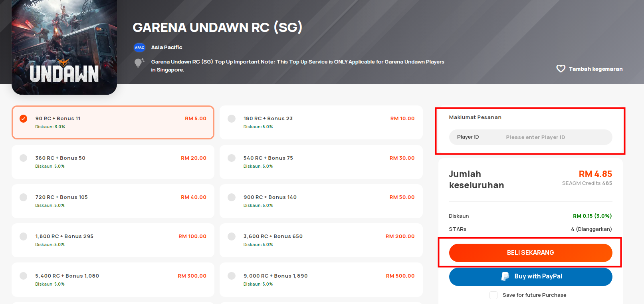Screen dimensions: 644x304
Task: Pick the 5,400 RC + Bonus 1,080 package
Action: click(113, 280)
